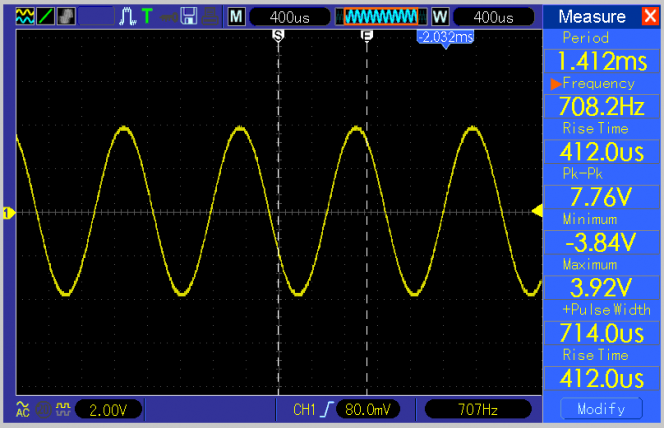Toggle the W window timebase indicator

(439, 17)
